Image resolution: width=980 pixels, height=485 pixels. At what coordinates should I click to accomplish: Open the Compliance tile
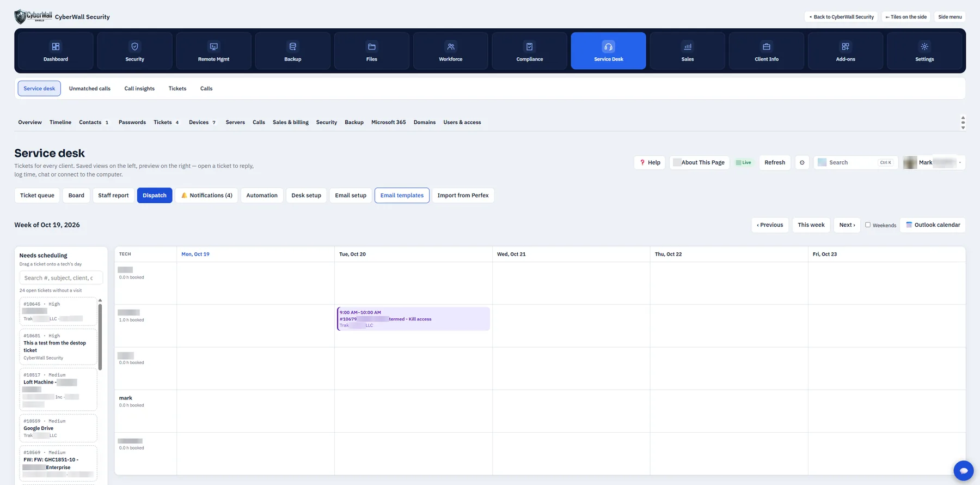(x=530, y=51)
